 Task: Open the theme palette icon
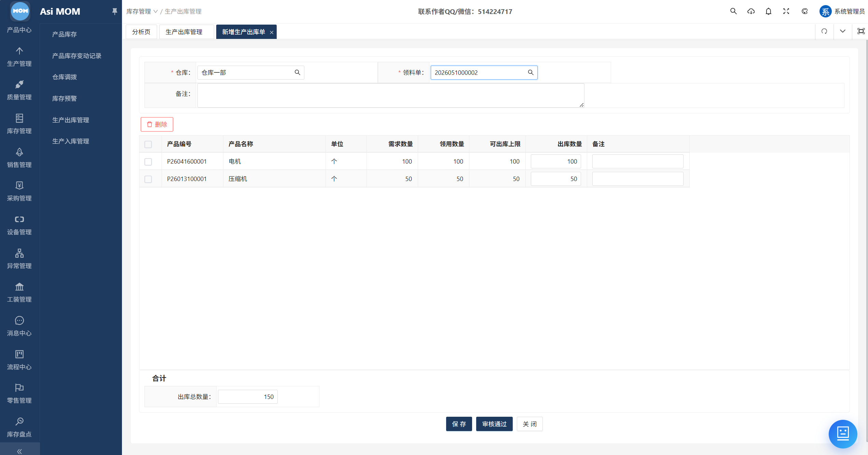click(804, 11)
